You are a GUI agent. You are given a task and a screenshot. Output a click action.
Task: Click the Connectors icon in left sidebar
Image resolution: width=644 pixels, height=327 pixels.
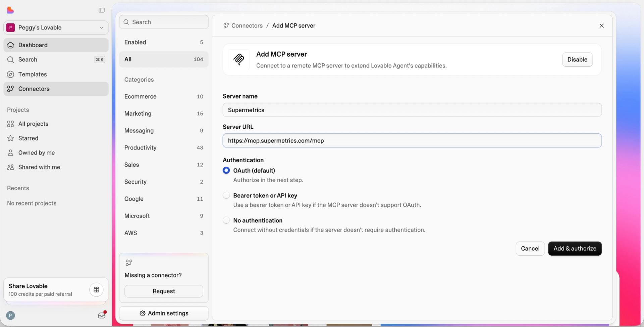[11, 89]
